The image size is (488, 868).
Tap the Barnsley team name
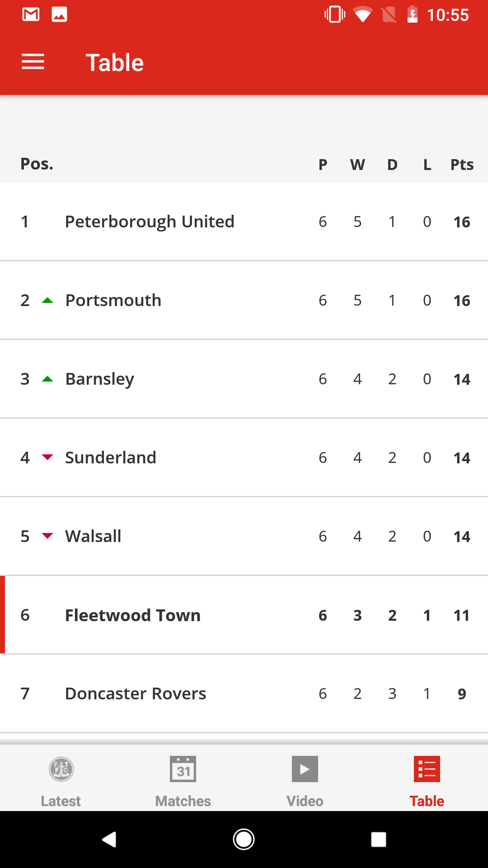(x=100, y=379)
